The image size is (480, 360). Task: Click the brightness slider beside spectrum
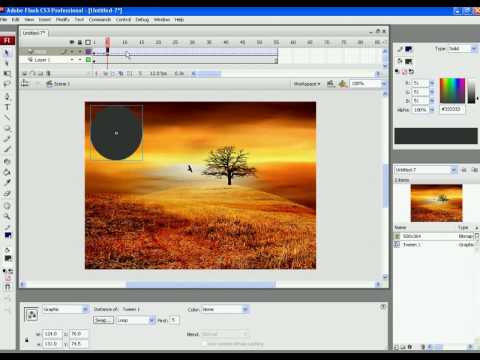(471, 91)
